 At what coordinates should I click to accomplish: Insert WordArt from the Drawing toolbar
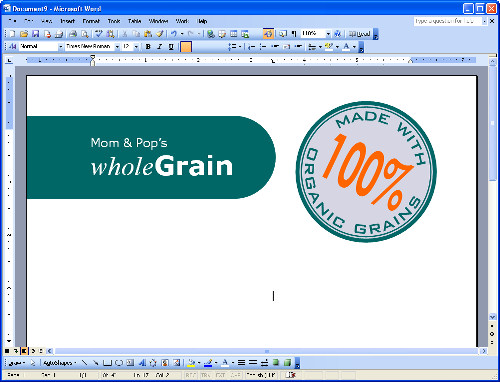tap(142, 363)
